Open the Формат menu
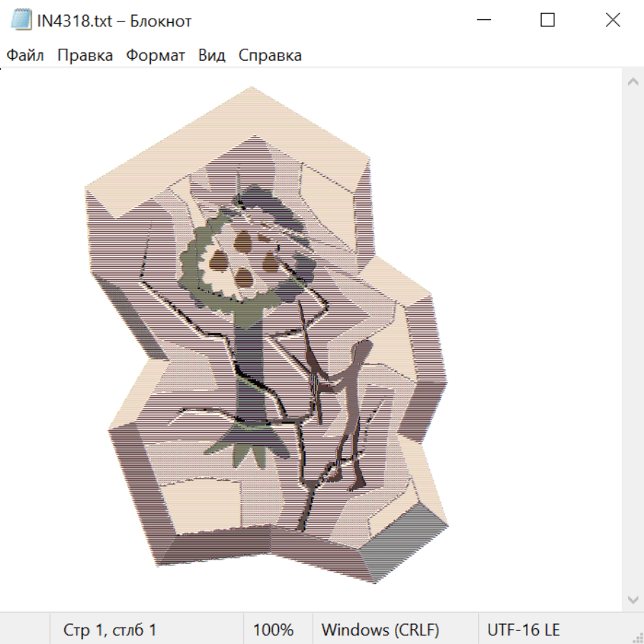The height and width of the screenshot is (644, 644). pos(155,55)
